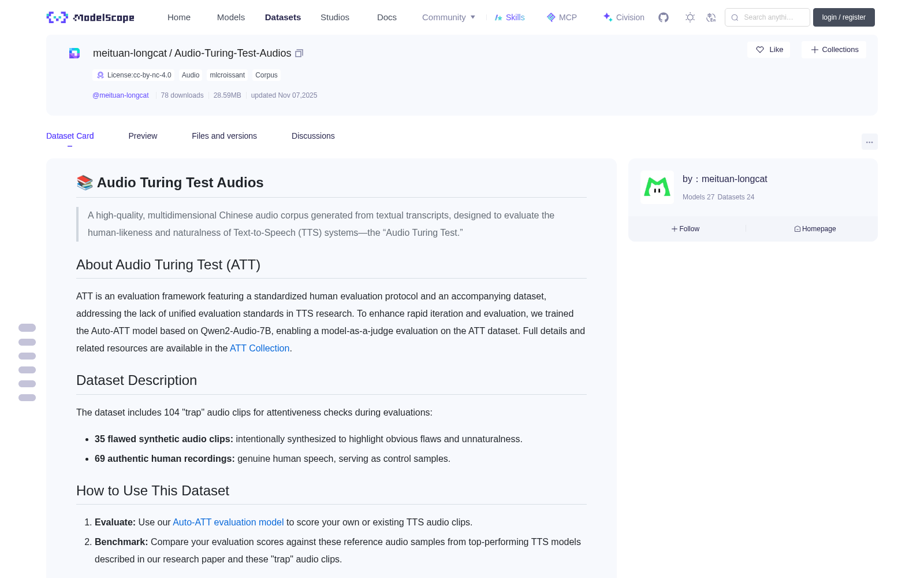
Task: Click the dataset cube icon beside title
Action: tap(74, 53)
